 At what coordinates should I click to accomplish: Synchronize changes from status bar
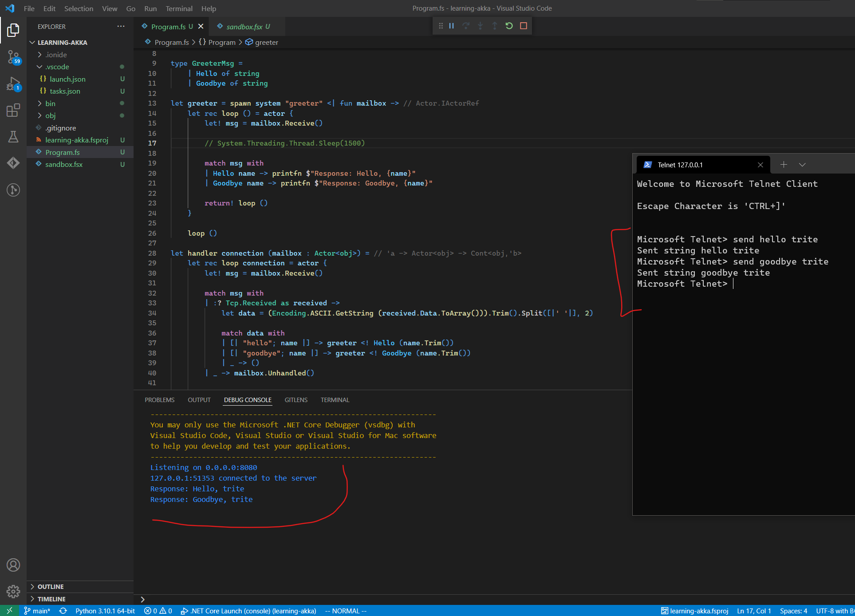pos(63,611)
